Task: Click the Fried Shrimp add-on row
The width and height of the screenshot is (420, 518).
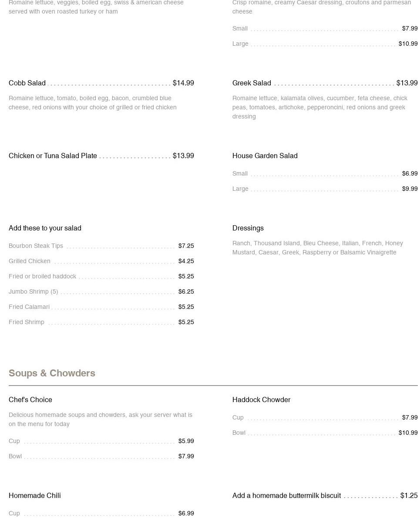Action: [x=27, y=322]
